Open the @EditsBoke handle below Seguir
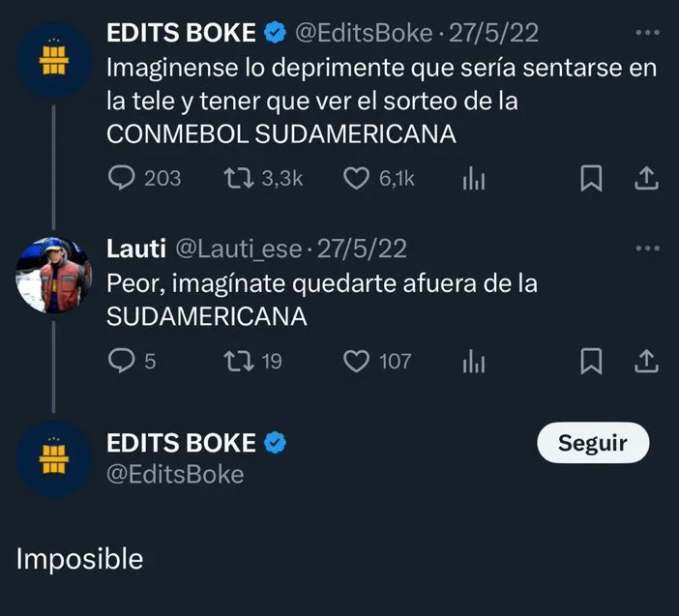This screenshot has width=679, height=616. (x=174, y=475)
